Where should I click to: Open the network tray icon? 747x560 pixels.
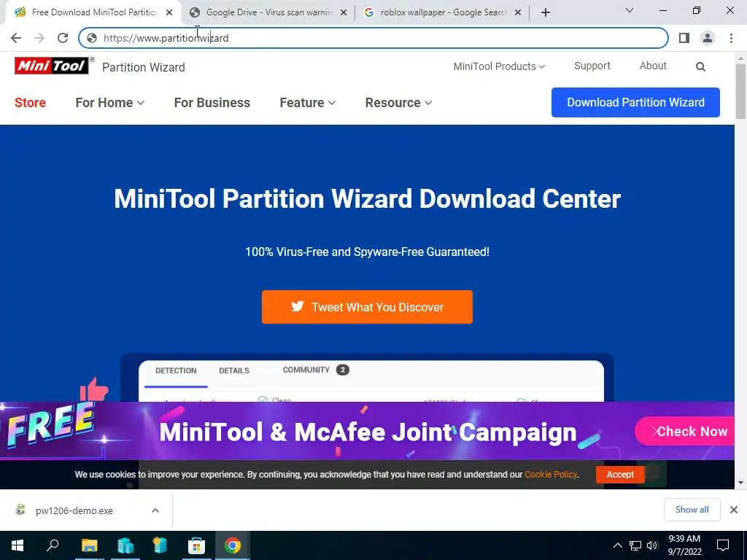(635, 545)
